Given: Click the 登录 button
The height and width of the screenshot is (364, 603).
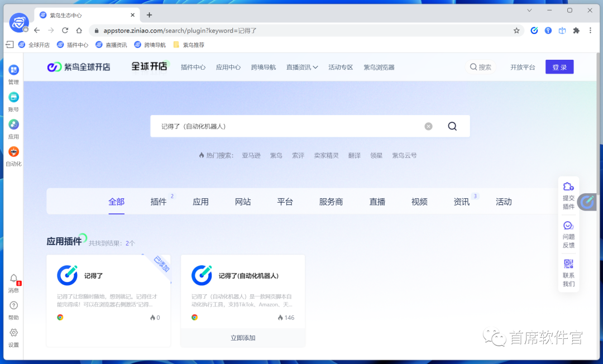Looking at the screenshot, I should tap(559, 66).
